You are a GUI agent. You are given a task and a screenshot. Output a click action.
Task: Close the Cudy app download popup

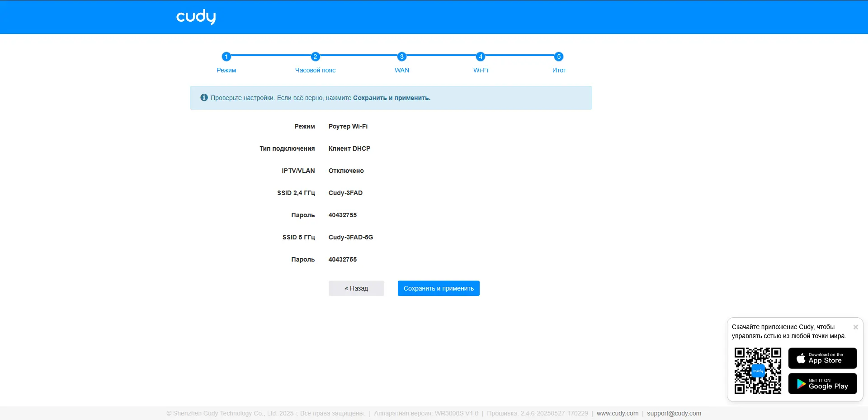coord(855,327)
